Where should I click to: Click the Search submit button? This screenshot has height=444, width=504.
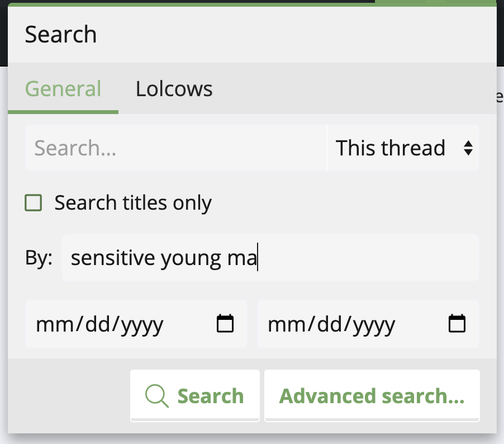195,395
